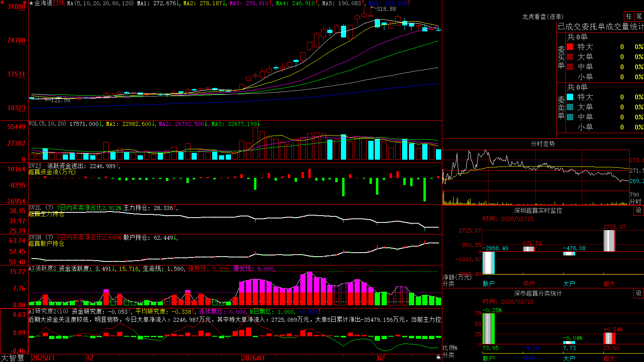The image size is (644, 362).
Task: Click the 大户 bar labeled -478.08
Action: coord(569,254)
